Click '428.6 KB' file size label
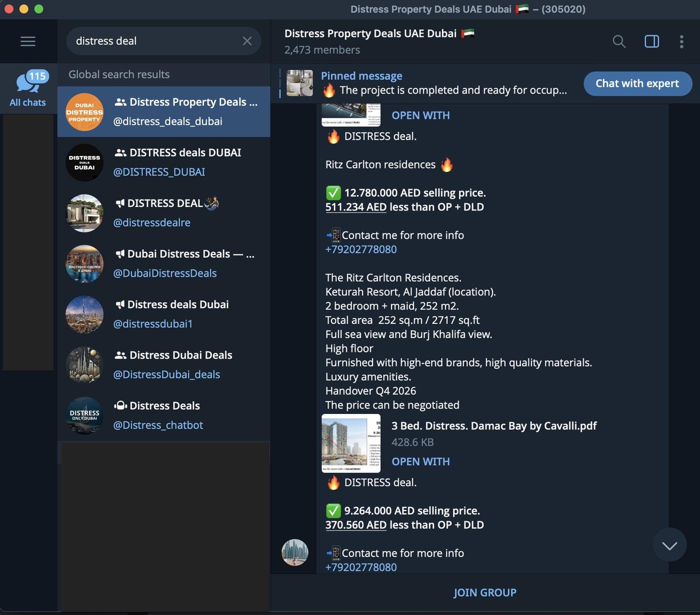 412,442
